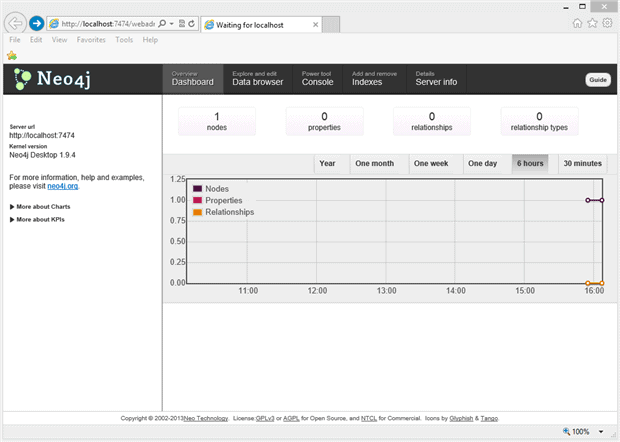Open the zoom level dropdown arrow
620x442 pixels.
[x=601, y=432]
